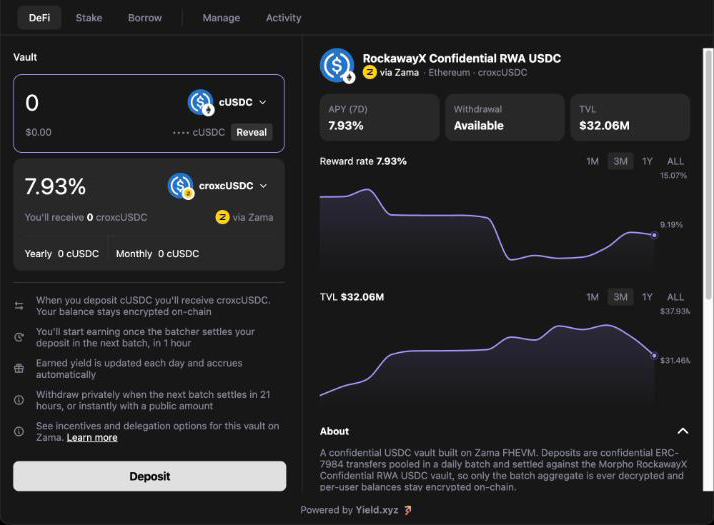Open the Yield.xyz powered-by link
Viewport: 714px width, 525px height.
point(377,510)
